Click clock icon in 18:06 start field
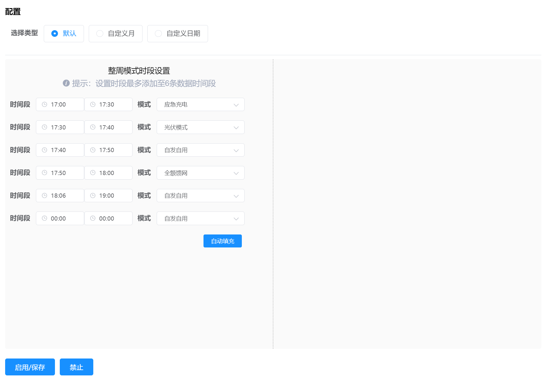Screen dimensions: 551x392 pyautogui.click(x=44, y=196)
